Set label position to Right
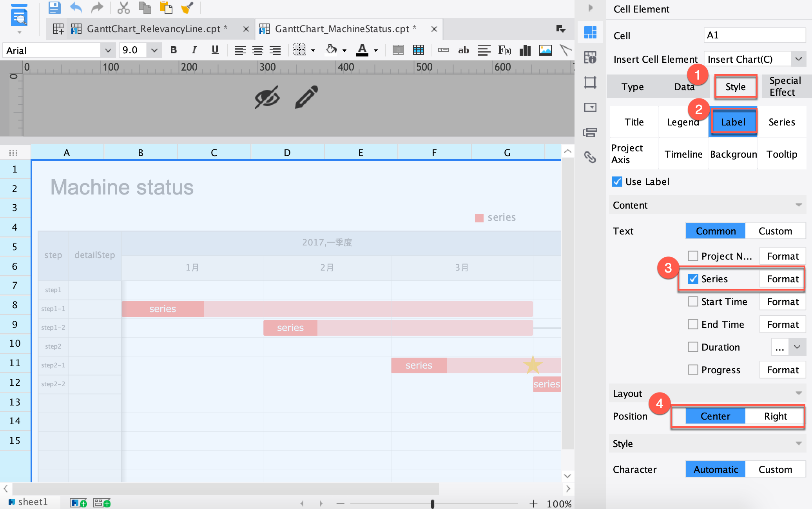Viewport: 812px width, 509px height. (775, 416)
